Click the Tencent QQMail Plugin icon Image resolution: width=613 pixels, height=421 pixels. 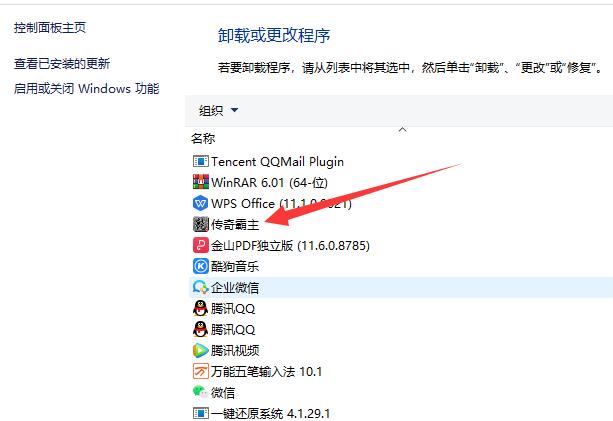click(x=201, y=161)
